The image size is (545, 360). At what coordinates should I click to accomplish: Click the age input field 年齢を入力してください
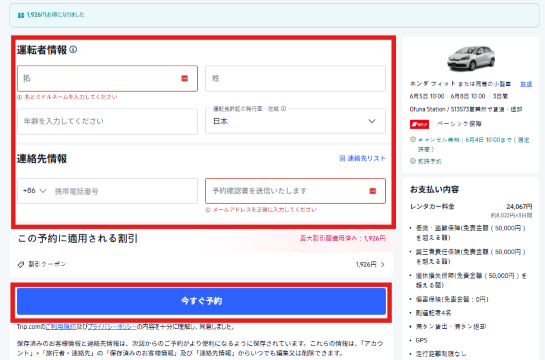[x=107, y=121]
